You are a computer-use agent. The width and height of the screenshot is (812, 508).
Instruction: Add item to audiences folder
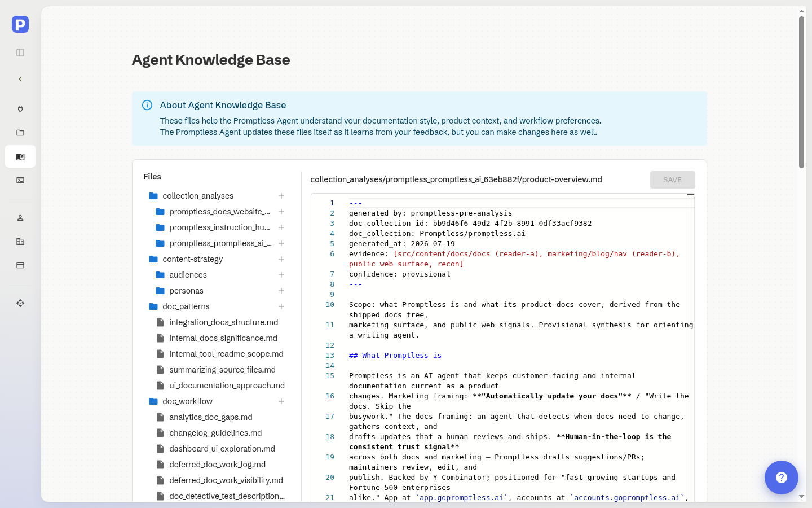coord(281,275)
